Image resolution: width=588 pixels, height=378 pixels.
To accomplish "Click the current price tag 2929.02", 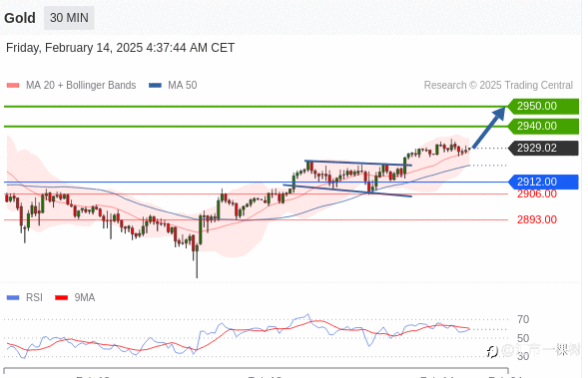I will 543,148.
